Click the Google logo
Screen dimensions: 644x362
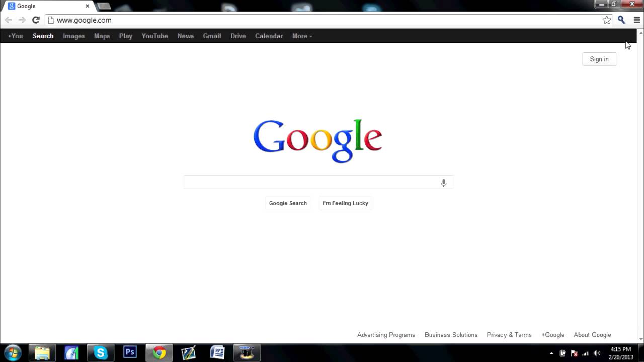318,141
